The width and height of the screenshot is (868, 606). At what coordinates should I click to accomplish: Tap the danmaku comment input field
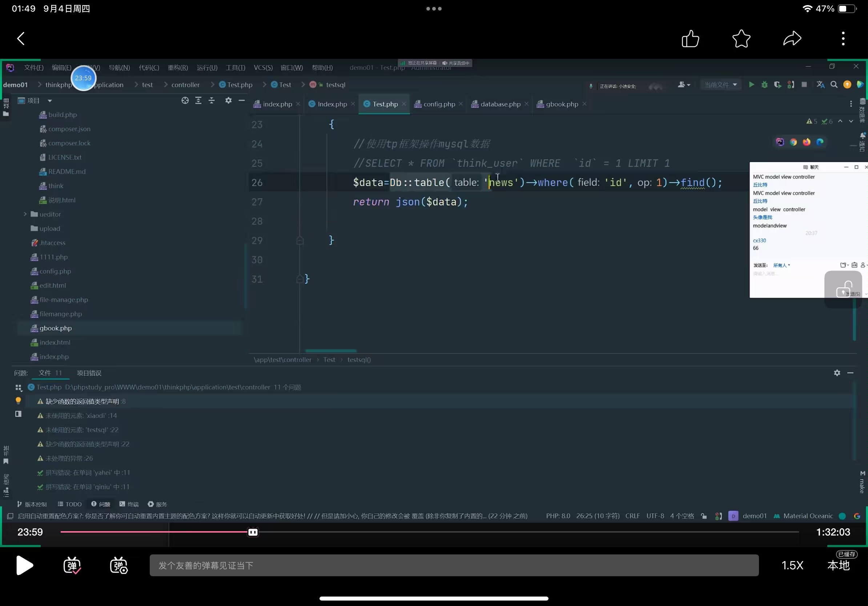point(454,565)
